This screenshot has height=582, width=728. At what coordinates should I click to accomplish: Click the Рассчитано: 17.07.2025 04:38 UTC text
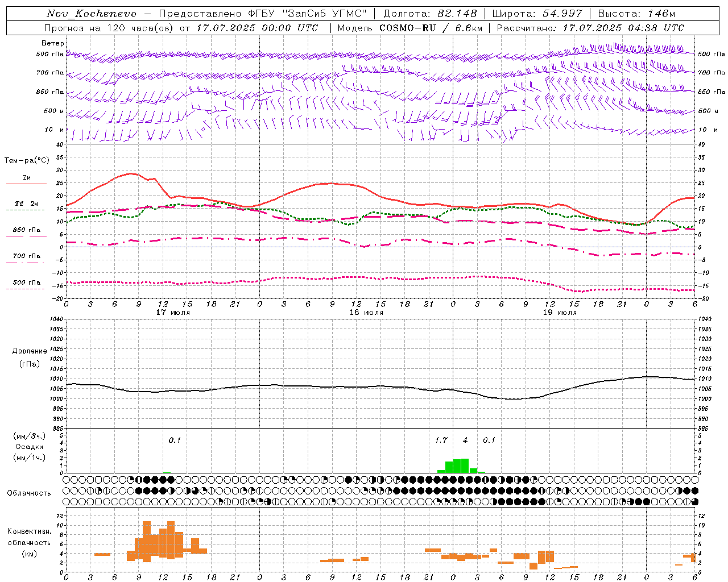pyautogui.click(x=590, y=28)
